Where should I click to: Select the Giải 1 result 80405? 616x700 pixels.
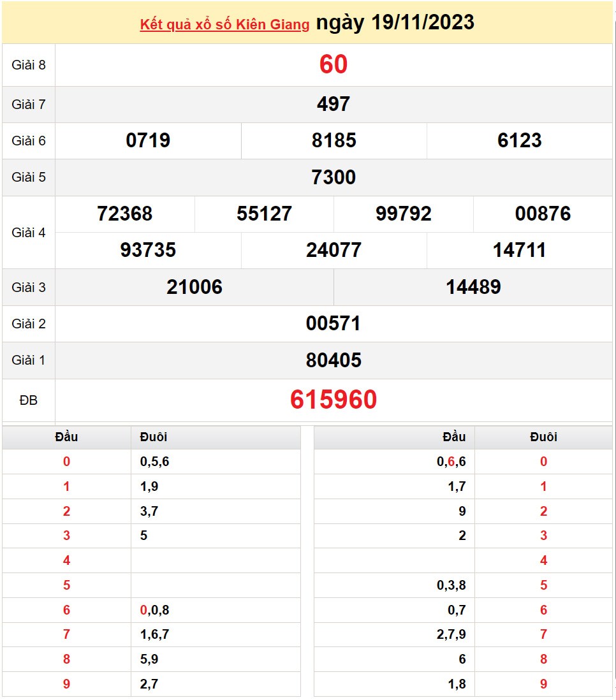(333, 360)
